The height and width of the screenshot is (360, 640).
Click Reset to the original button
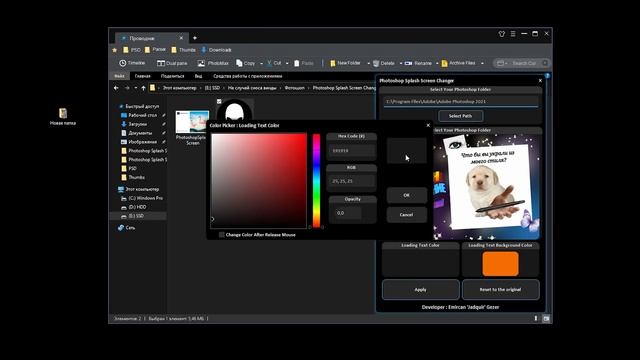[500, 289]
